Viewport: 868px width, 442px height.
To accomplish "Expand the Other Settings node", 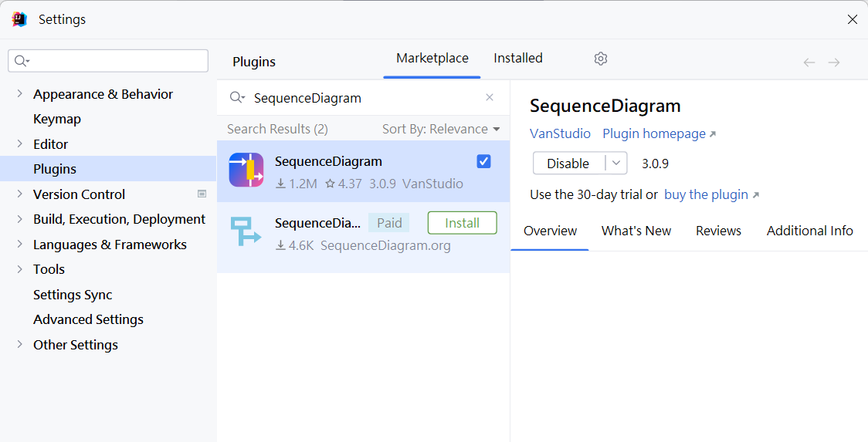I will tap(20, 345).
